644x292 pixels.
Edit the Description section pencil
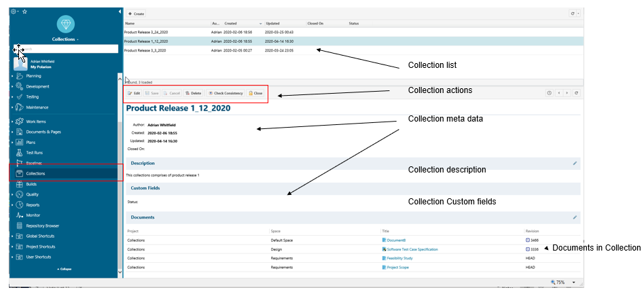tap(575, 163)
